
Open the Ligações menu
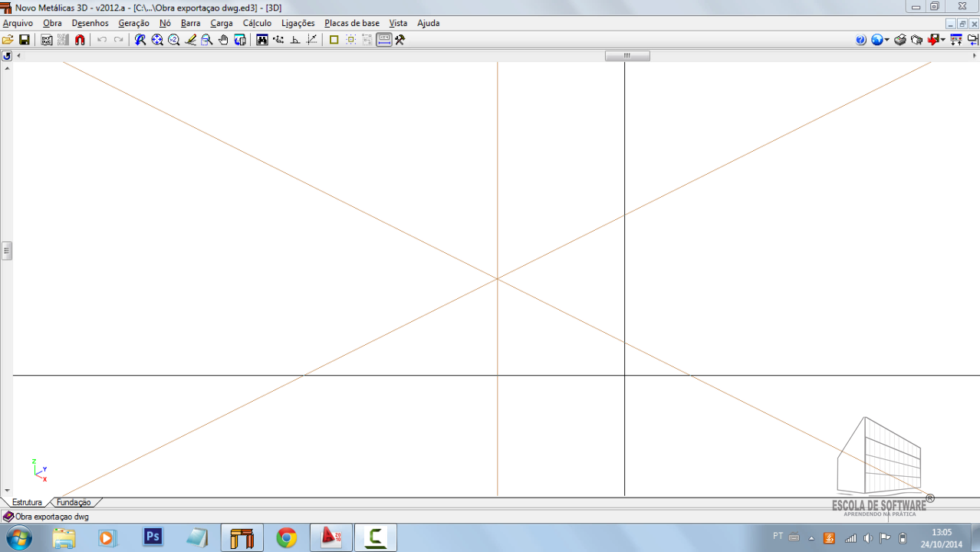[x=298, y=23]
